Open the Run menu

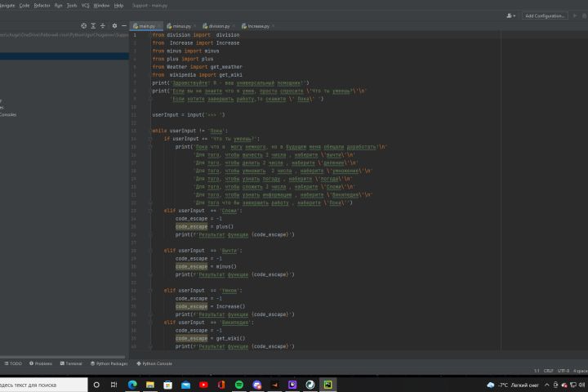59,5
